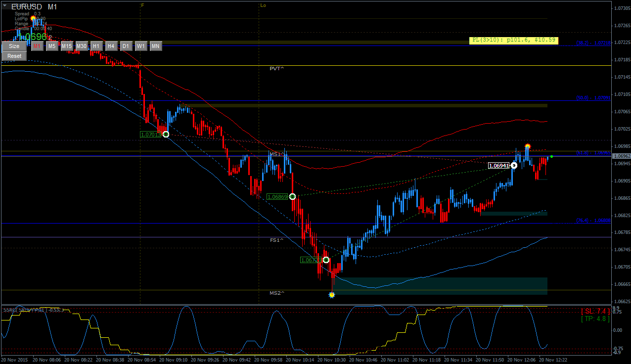Screen dimensions: 631x364
Task: Select the circle marker at price 1.06869
Action: click(x=292, y=196)
